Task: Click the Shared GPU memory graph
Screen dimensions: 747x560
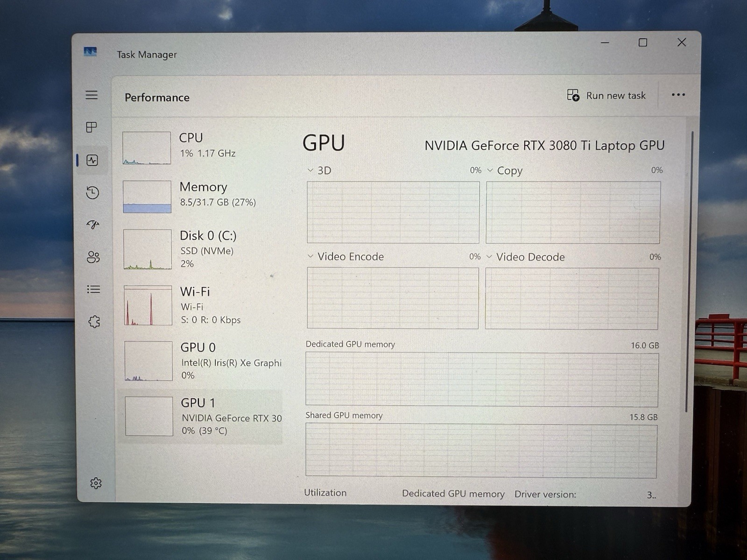Action: pos(481,451)
